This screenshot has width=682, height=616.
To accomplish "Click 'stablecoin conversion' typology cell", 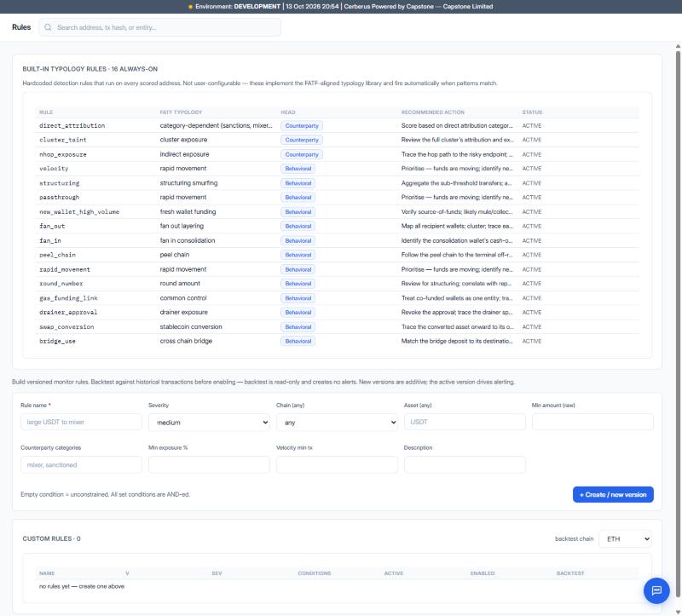I will pos(191,327).
